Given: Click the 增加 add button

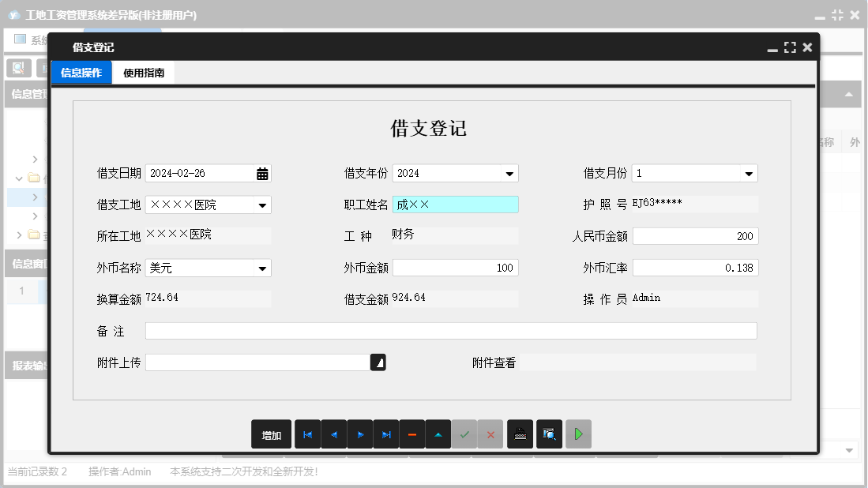Looking at the screenshot, I should point(271,434).
